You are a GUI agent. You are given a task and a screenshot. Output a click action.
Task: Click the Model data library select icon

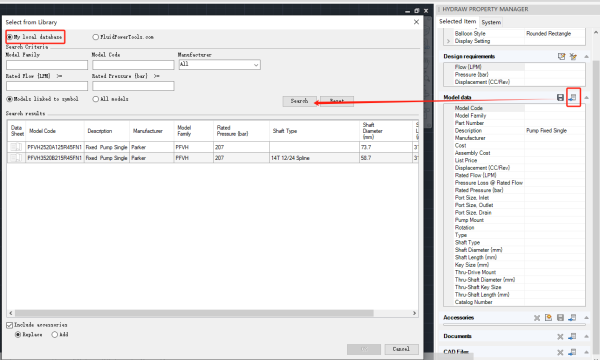click(573, 98)
